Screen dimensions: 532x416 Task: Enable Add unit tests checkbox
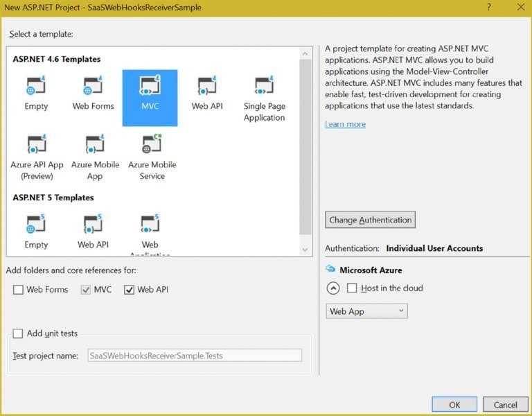pos(17,333)
